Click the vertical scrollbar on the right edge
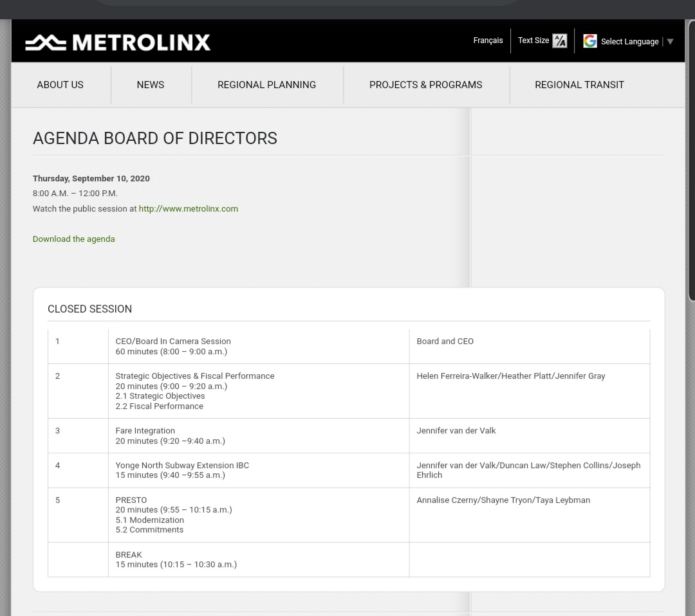 691,161
